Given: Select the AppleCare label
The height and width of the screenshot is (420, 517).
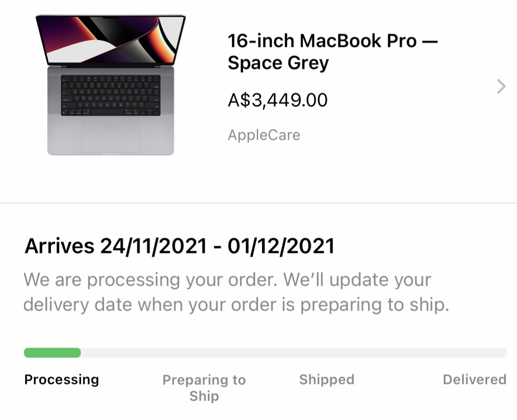Looking at the screenshot, I should (264, 135).
